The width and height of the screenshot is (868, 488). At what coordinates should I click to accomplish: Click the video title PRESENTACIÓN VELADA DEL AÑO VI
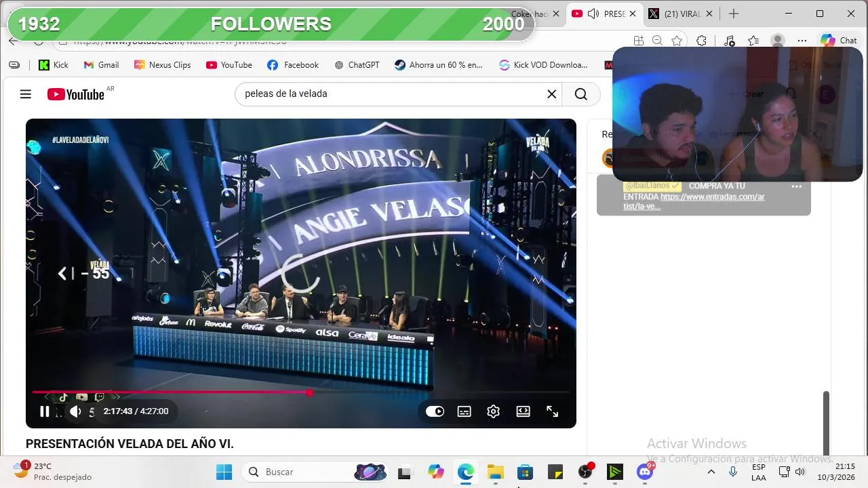[130, 444]
